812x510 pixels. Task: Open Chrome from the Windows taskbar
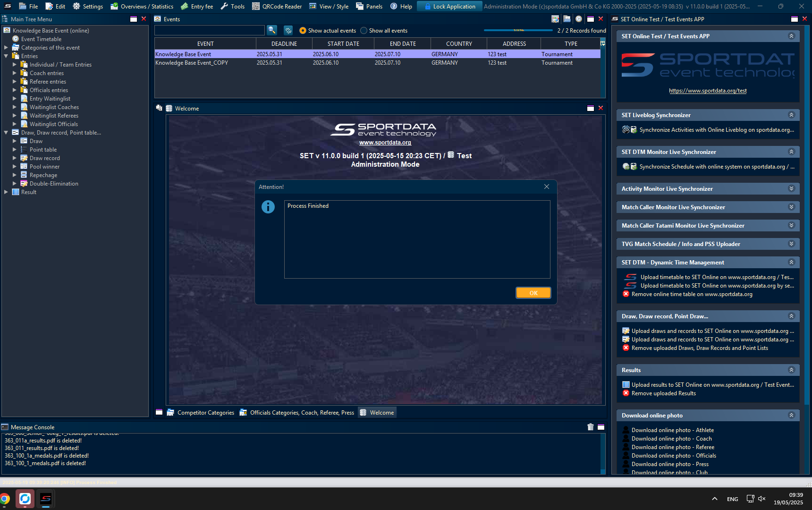[x=5, y=499]
